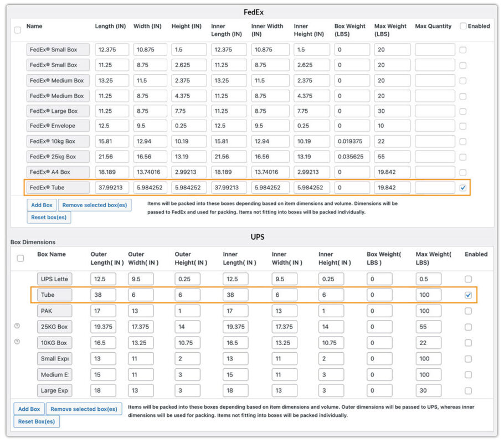Enable the UPS 25KG Box row
The width and height of the screenshot is (504, 443).
pyautogui.click(x=469, y=327)
